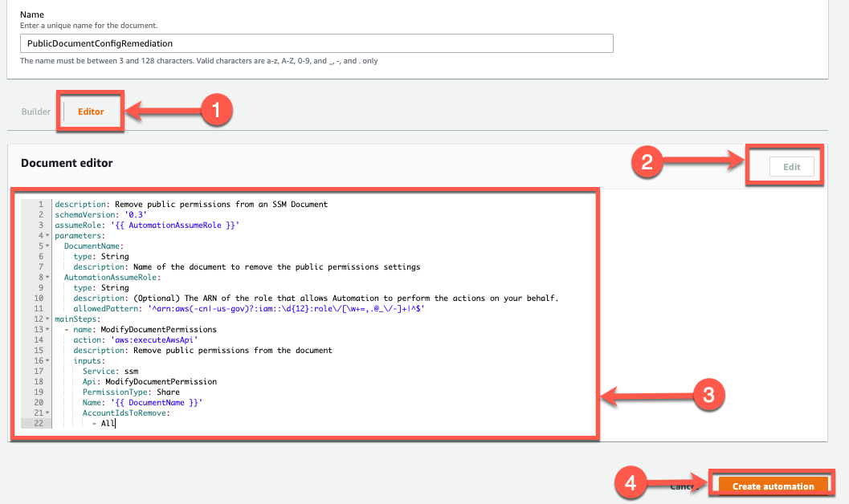Switch to the Builder tab
Screen dimensions: 849x504
click(x=35, y=112)
